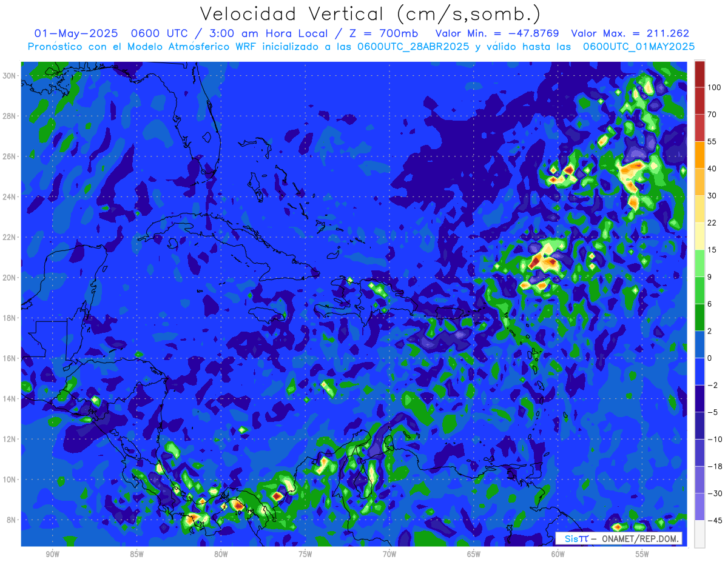
Task: Click the "65W" longitude label
Action: coord(474,554)
